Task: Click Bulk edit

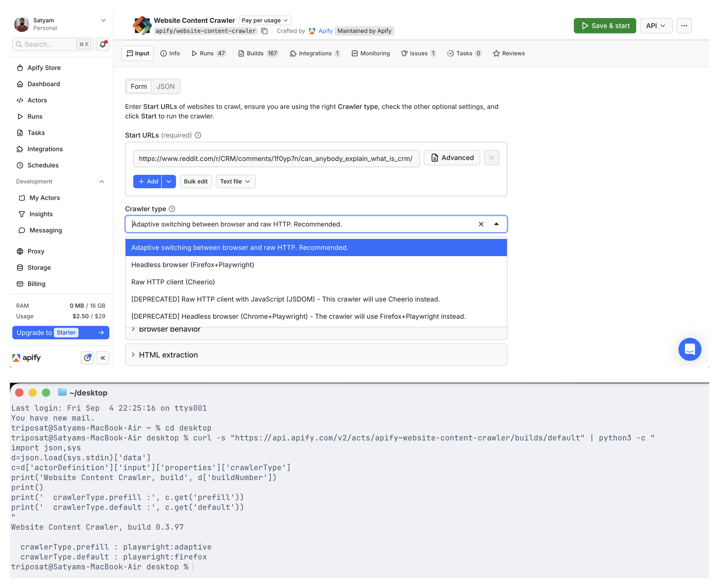Action: pyautogui.click(x=196, y=181)
